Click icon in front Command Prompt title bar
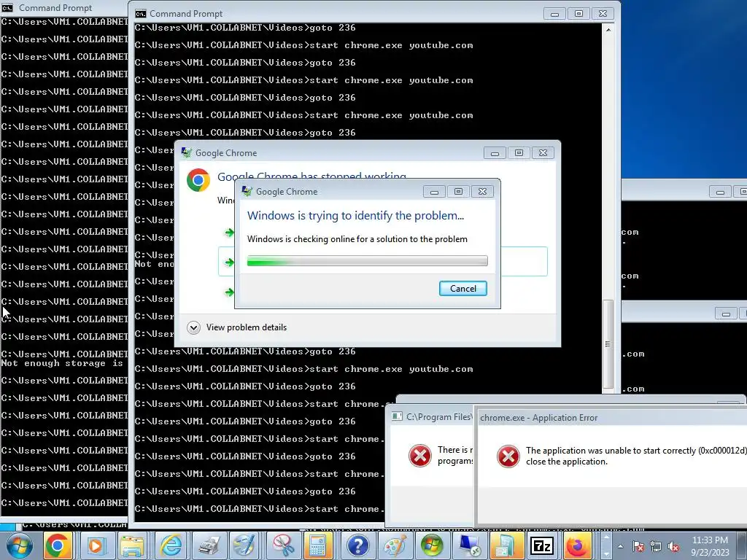747x560 pixels. (x=141, y=14)
